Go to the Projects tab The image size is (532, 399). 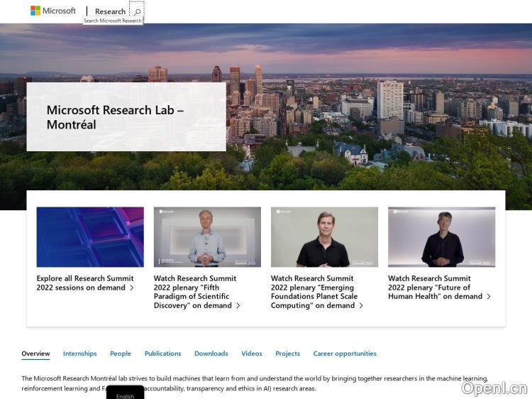tap(287, 354)
